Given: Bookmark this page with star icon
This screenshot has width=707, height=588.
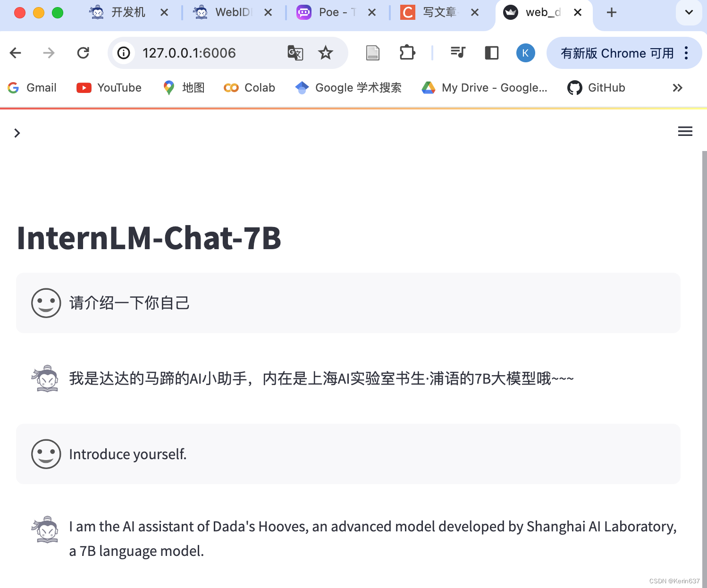Looking at the screenshot, I should (x=326, y=53).
